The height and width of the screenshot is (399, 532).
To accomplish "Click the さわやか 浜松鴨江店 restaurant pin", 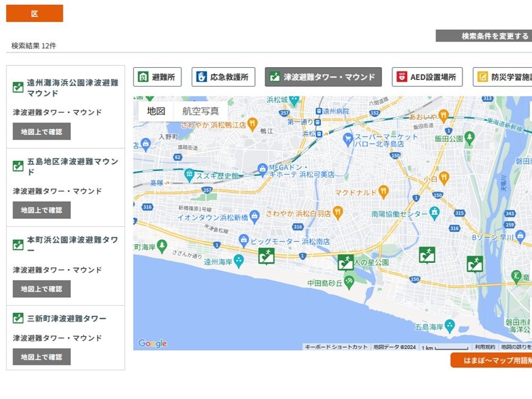I will coord(252,124).
